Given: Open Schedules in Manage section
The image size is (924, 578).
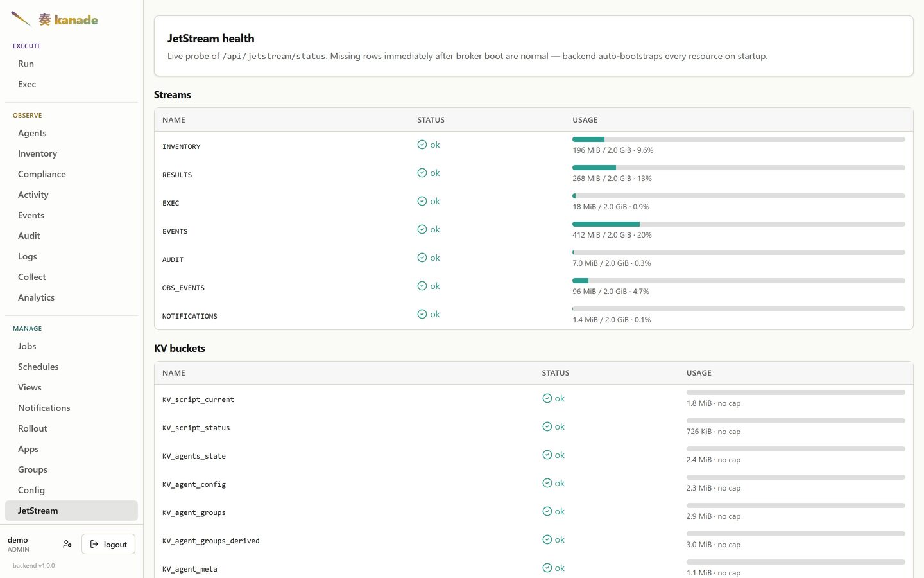Looking at the screenshot, I should click(71, 367).
